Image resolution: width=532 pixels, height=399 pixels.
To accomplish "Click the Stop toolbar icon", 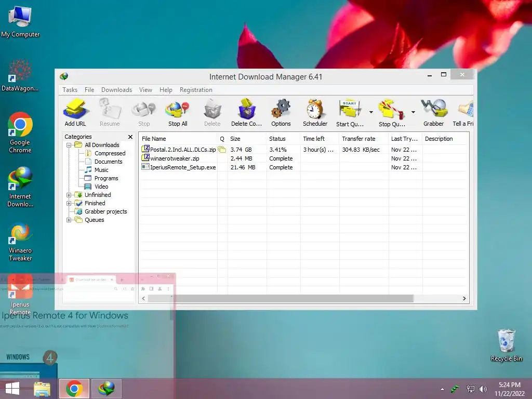I will click(144, 113).
